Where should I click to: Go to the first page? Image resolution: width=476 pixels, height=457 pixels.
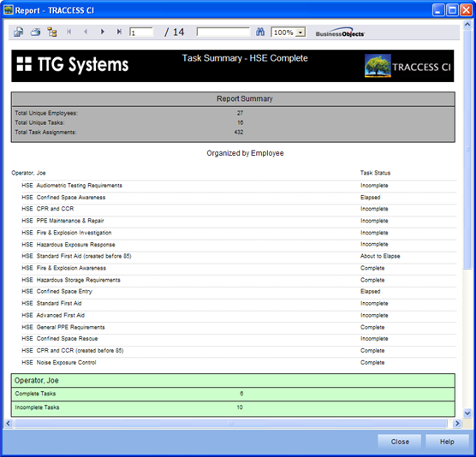pos(68,32)
